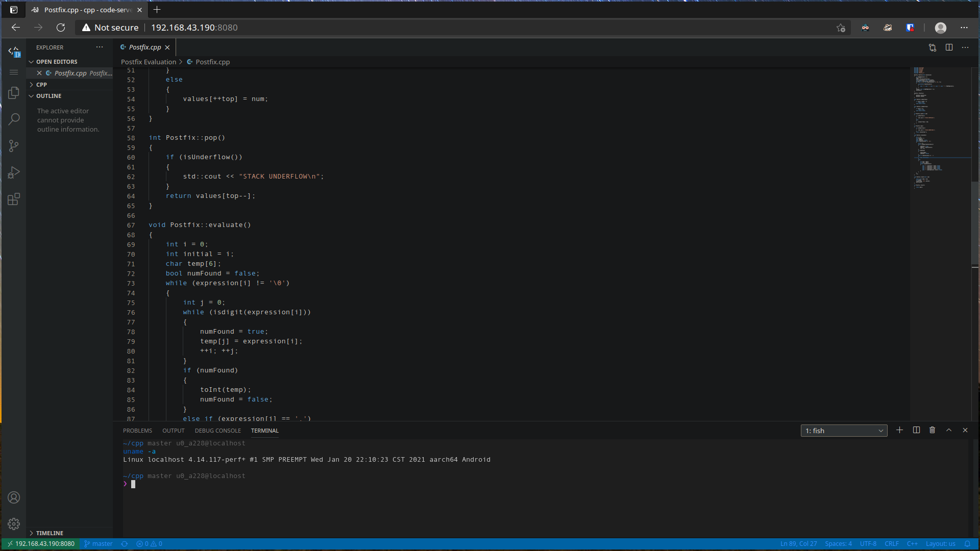Switch to the Debug Console tab
The image size is (980, 551).
218,431
